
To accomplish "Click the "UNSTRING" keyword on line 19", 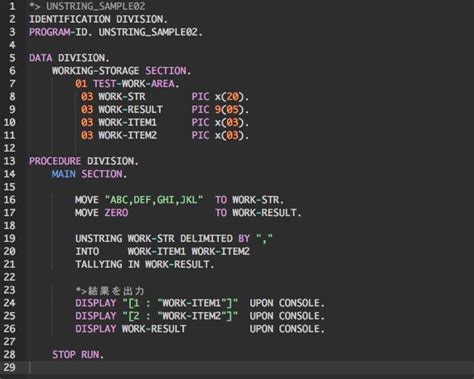I will [99, 239].
